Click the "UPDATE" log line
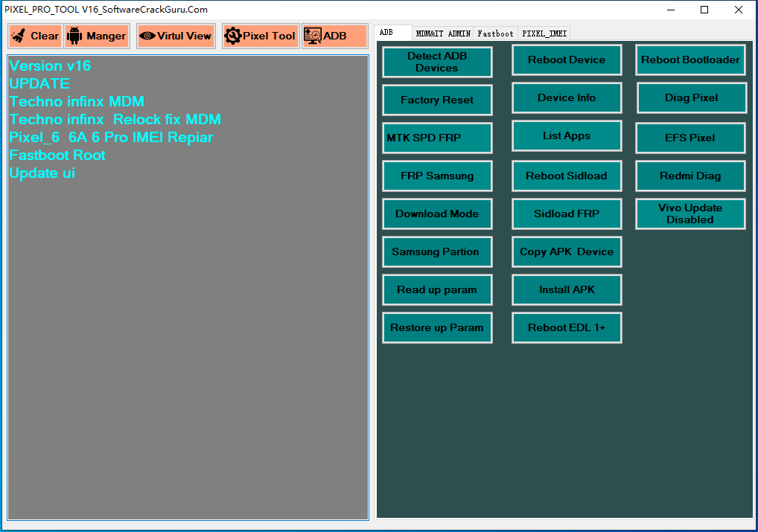This screenshot has width=758, height=532. [39, 83]
